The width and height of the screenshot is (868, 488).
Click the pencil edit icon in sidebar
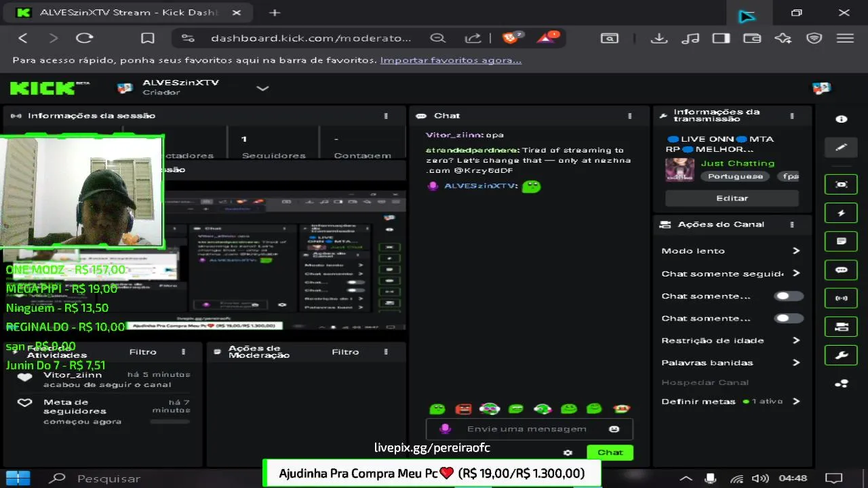(842, 147)
